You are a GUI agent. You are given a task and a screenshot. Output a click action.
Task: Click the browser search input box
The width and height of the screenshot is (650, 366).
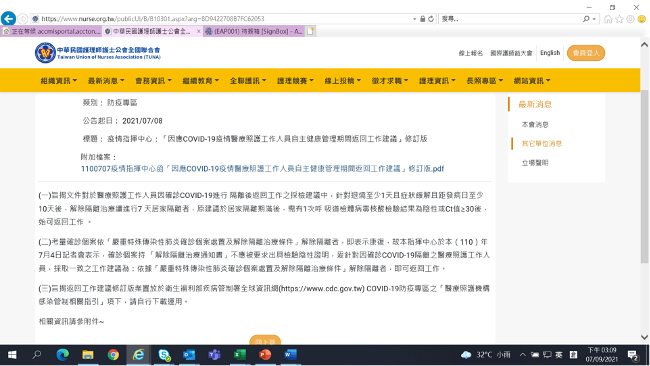(511, 19)
